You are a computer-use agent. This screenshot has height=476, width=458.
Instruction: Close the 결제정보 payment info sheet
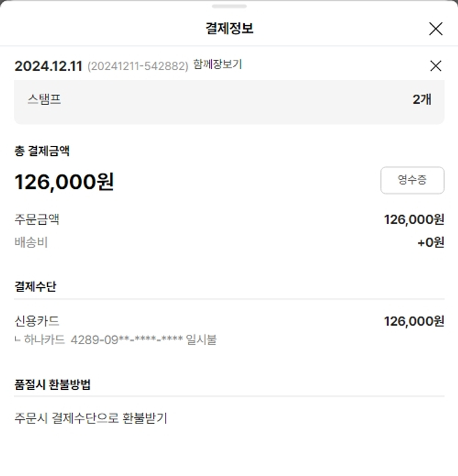tap(435, 29)
